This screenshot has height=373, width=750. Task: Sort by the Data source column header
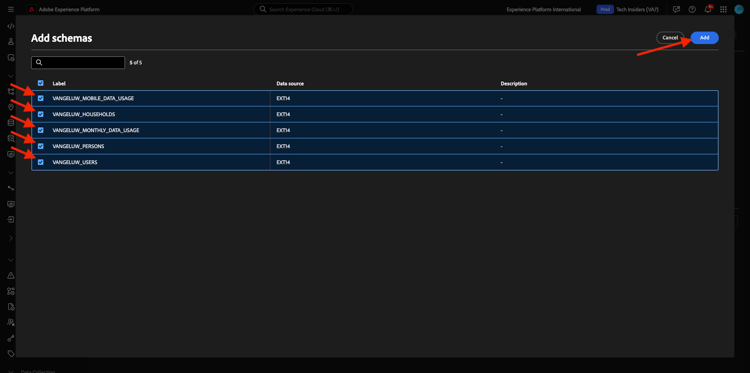point(290,83)
